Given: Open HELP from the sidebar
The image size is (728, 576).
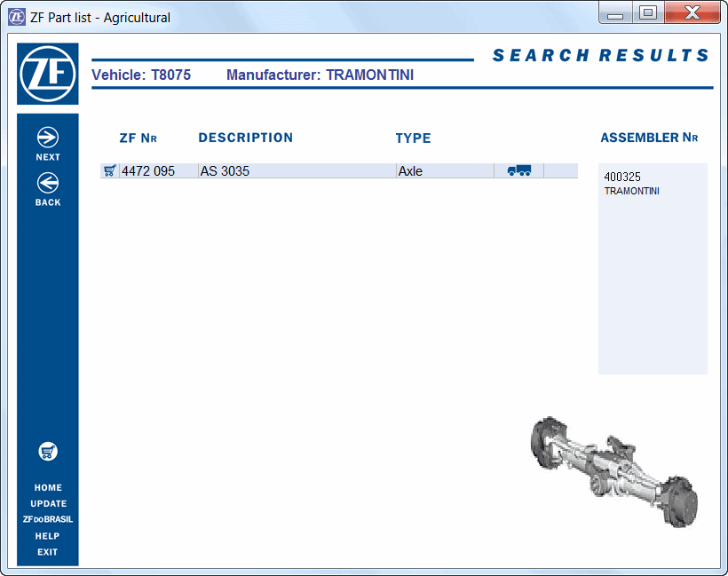Looking at the screenshot, I should coord(48,536).
